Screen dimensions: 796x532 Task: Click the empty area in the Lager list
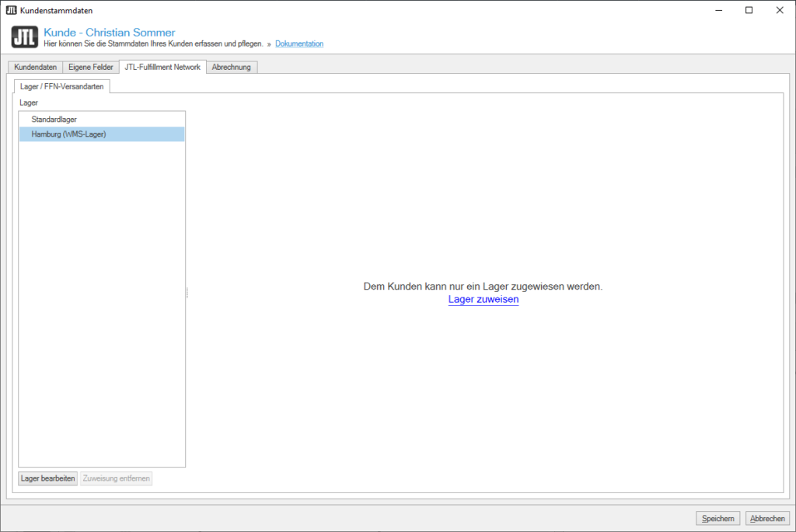(101, 311)
